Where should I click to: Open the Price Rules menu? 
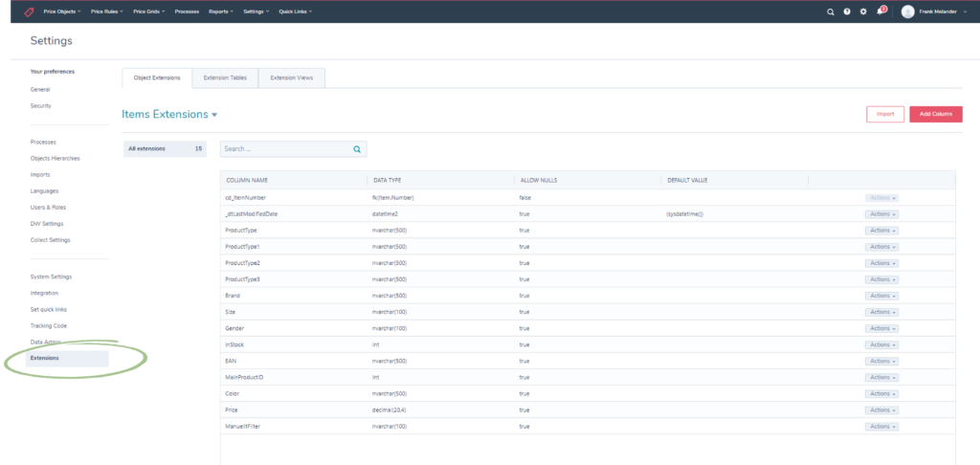[x=107, y=11]
